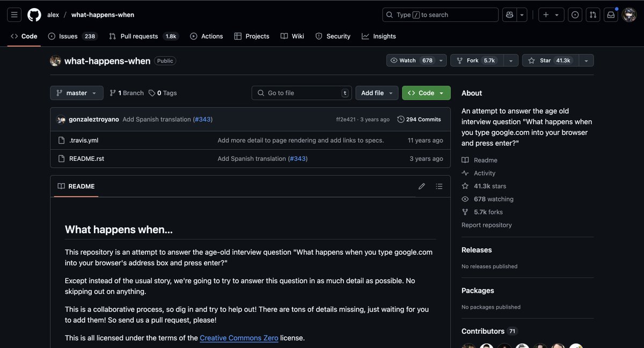Viewport: 644px width, 348px height.
Task: Click repository owner avatar beside title
Action: pos(55,61)
